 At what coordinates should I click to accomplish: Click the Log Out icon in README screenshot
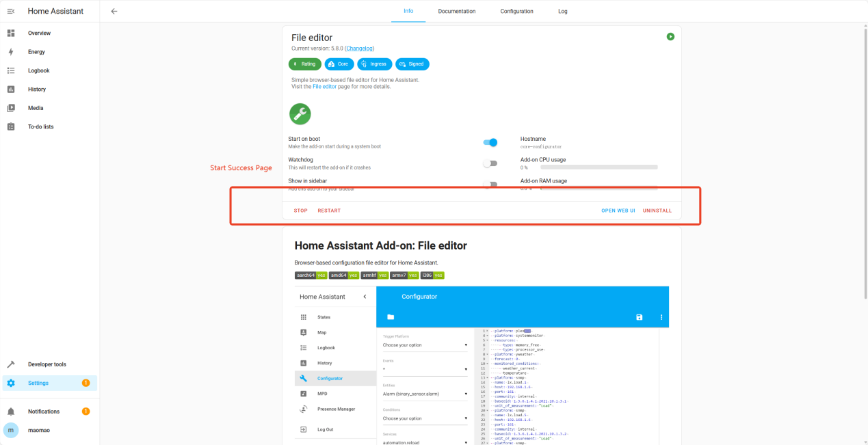click(304, 429)
